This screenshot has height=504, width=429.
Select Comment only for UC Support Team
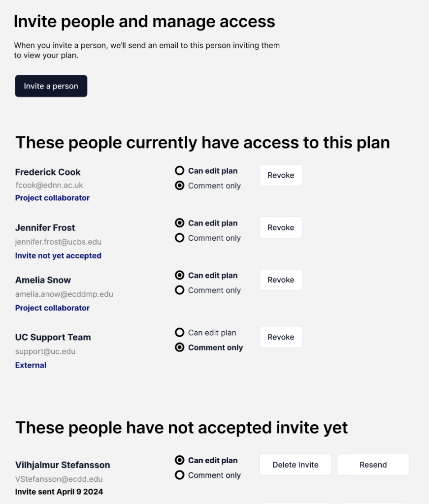point(180,347)
